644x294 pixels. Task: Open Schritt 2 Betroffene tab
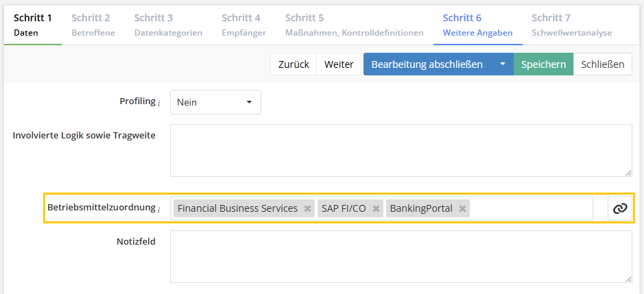[x=93, y=25]
